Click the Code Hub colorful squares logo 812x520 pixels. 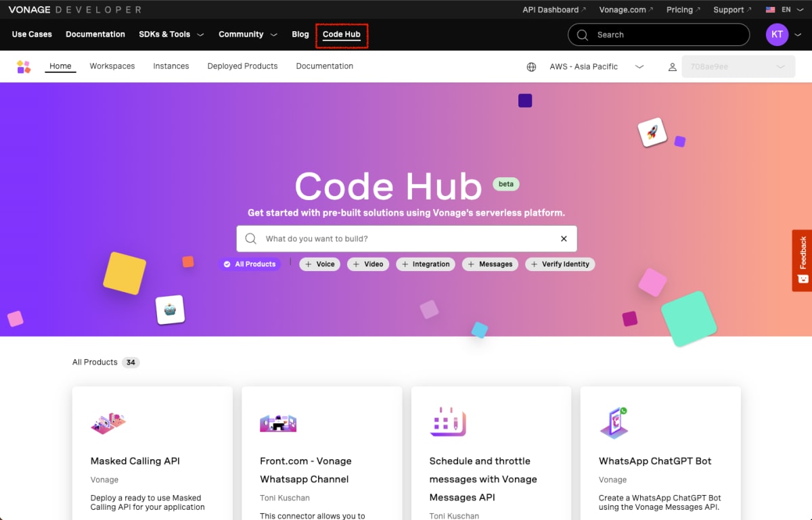24,66
